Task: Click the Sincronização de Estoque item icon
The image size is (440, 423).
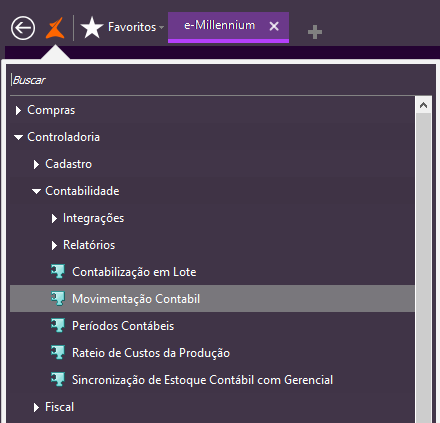Action: point(58,379)
